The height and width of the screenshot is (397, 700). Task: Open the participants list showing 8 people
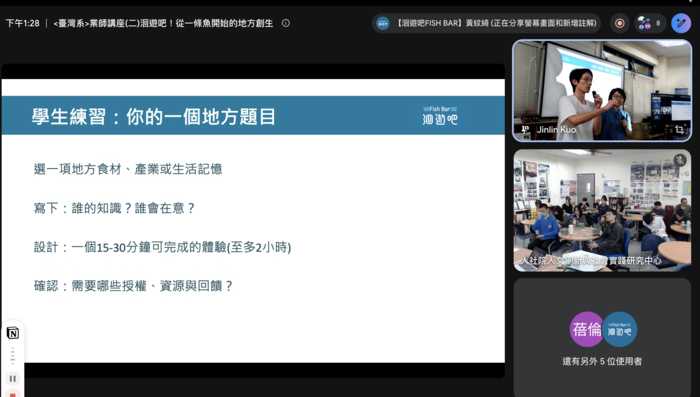pos(650,23)
